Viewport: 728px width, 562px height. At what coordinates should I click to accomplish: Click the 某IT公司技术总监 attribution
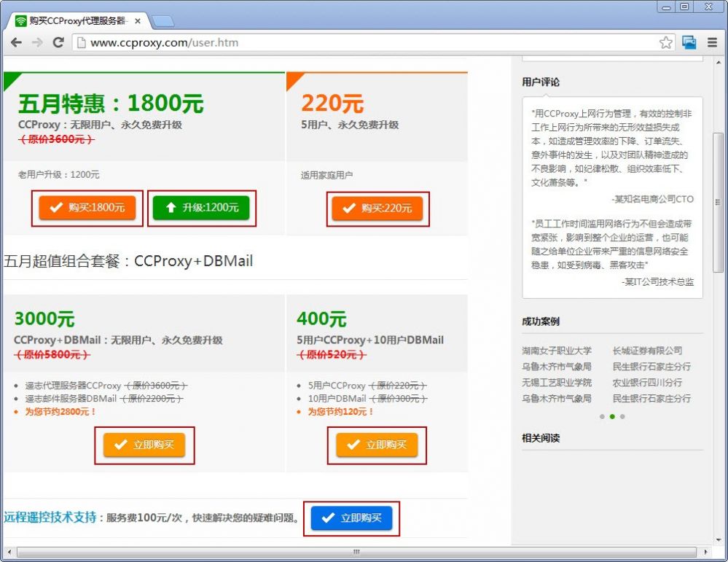658,282
